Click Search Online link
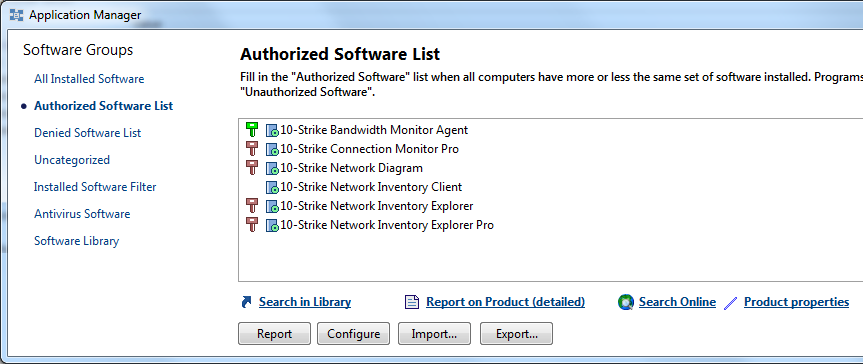 (x=678, y=302)
